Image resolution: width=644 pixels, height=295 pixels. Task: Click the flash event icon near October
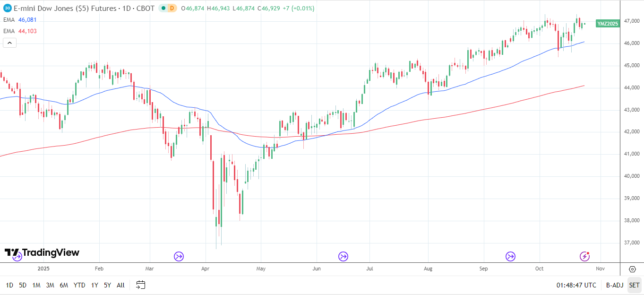(584, 257)
